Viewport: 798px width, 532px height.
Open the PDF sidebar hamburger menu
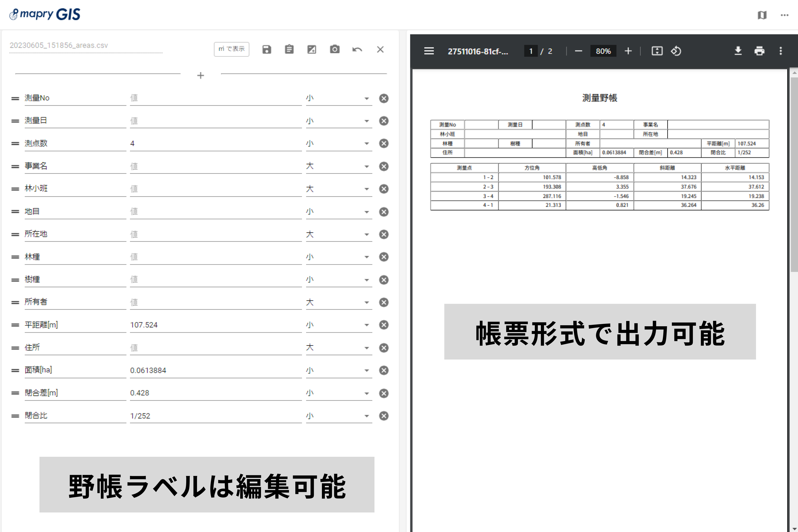[429, 51]
